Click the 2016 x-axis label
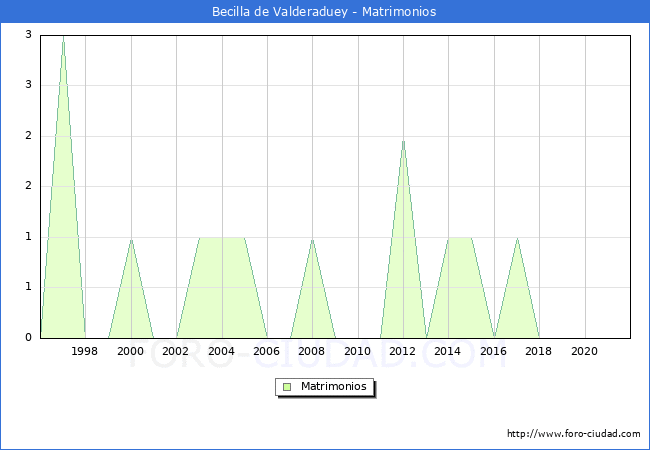 click(x=493, y=351)
